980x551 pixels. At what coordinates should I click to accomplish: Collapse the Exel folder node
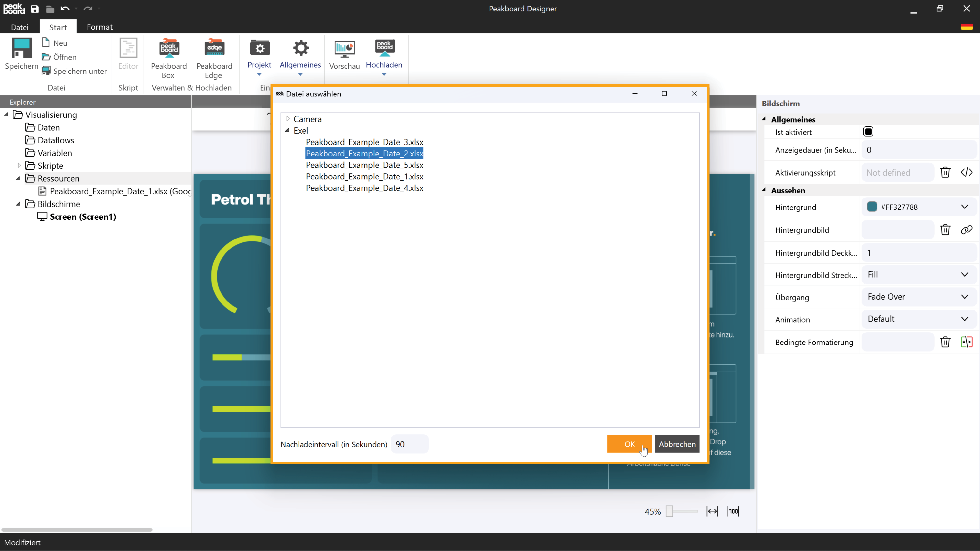287,130
